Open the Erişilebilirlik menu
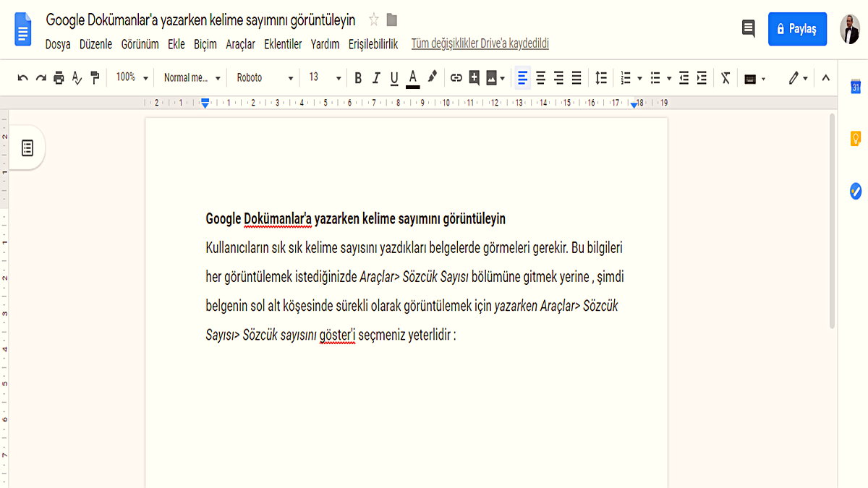The height and width of the screenshot is (488, 868). click(x=373, y=44)
